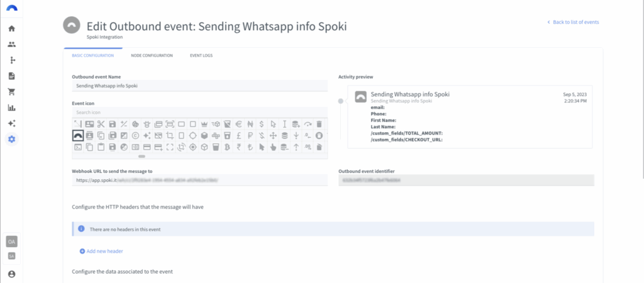Open Contacts from the sidebar people icon
Image resolution: width=644 pixels, height=283 pixels.
pos(11,44)
